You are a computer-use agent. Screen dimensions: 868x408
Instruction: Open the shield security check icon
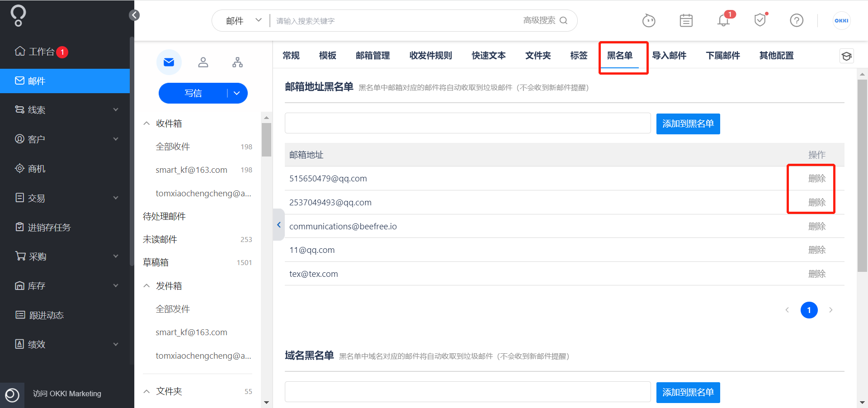tap(760, 20)
